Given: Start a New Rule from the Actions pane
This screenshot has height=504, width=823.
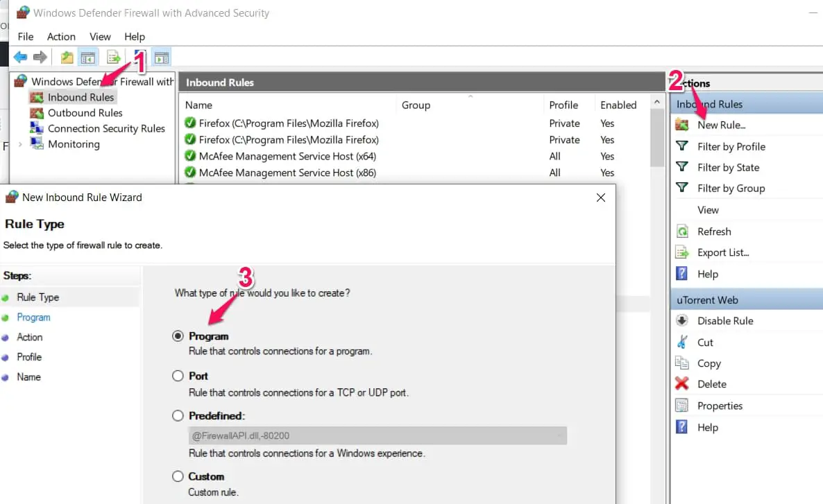Looking at the screenshot, I should [x=721, y=125].
